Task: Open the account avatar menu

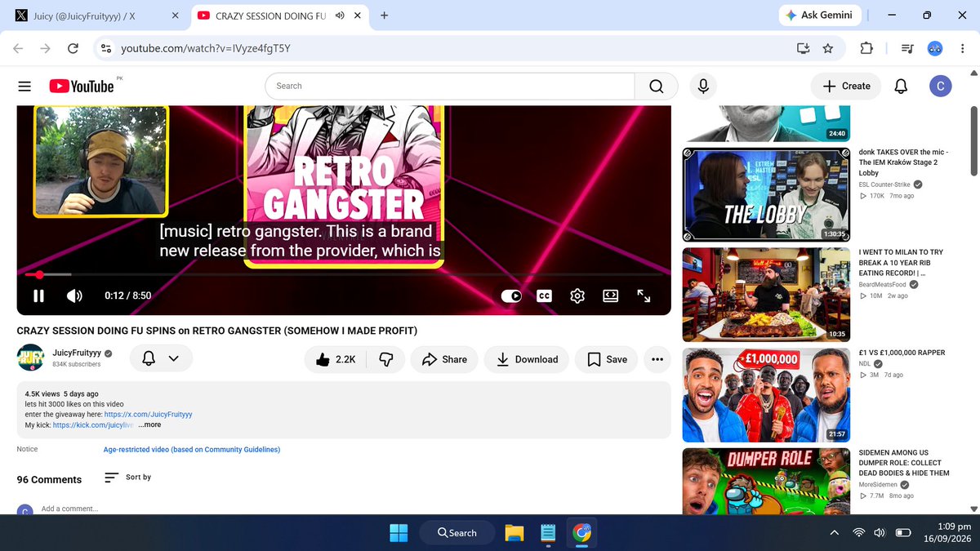Action: [x=940, y=86]
